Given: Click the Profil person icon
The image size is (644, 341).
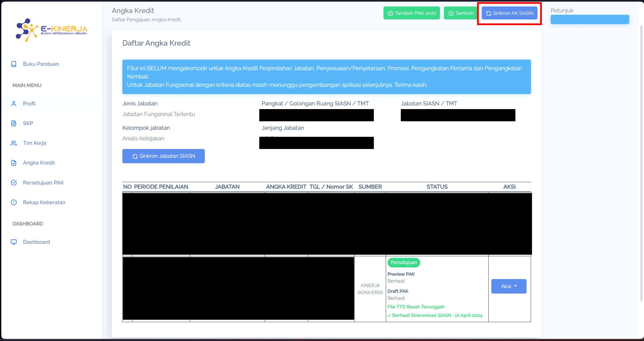Looking at the screenshot, I should pos(14,104).
